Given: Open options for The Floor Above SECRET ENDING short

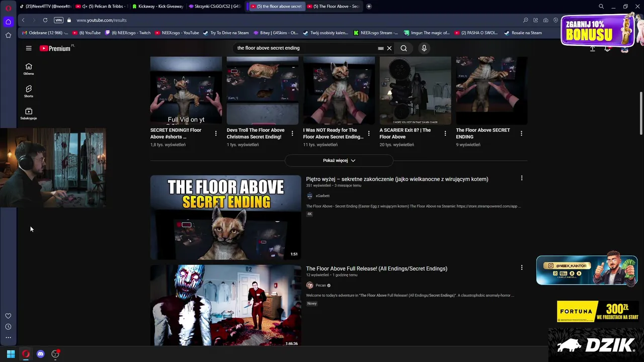Looking at the screenshot, I should pyautogui.click(x=521, y=133).
